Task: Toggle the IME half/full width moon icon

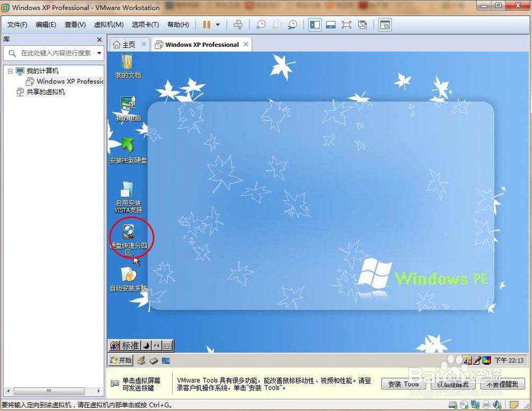Action: point(146,346)
